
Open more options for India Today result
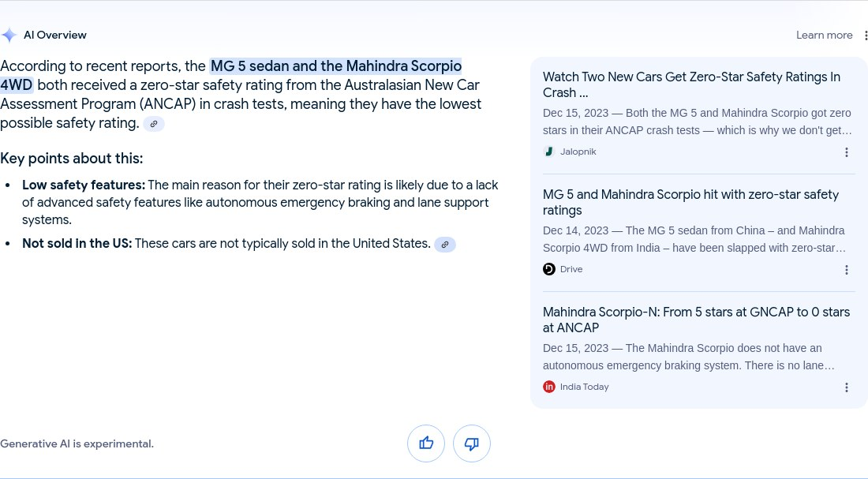[x=847, y=387]
